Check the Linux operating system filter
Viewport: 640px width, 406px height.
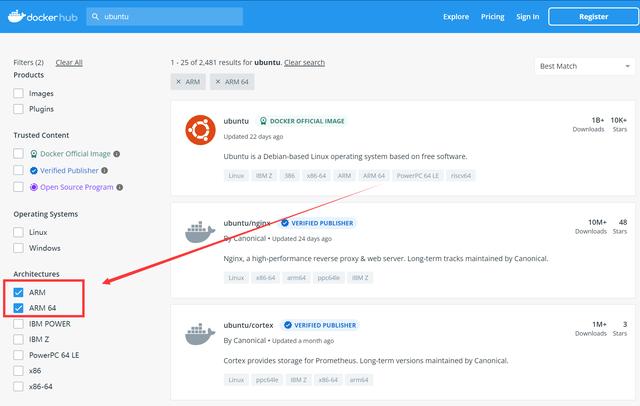18,232
